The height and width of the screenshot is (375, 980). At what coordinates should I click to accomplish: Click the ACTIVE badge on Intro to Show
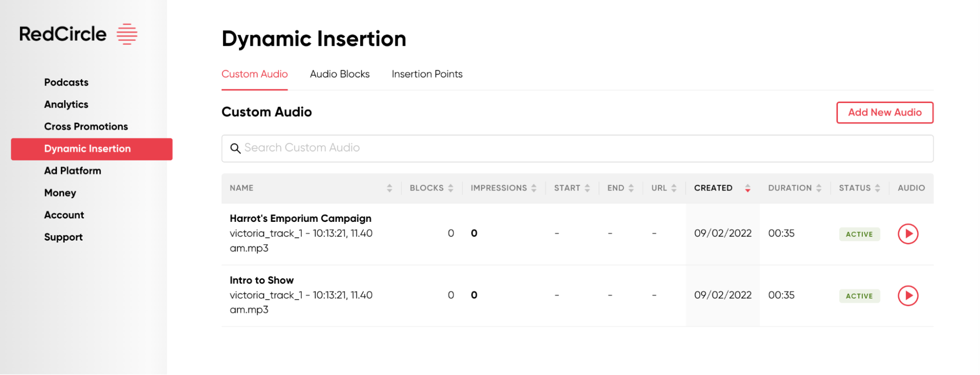(859, 295)
